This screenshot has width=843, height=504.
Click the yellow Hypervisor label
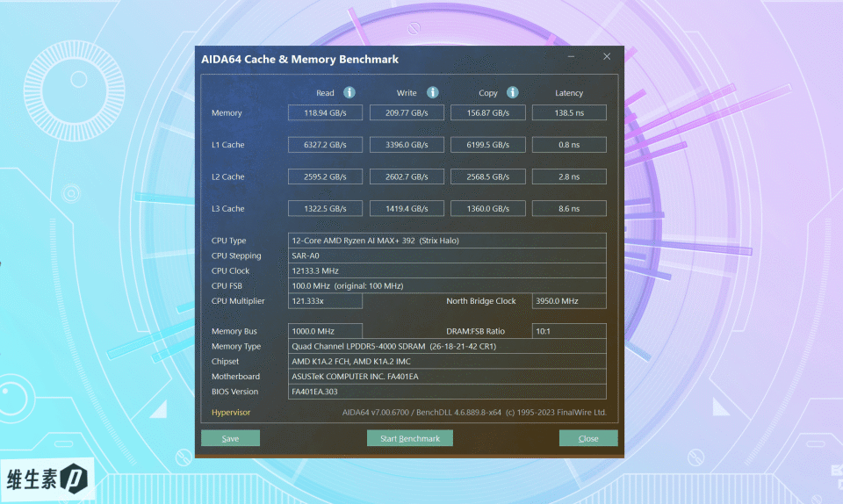point(231,413)
